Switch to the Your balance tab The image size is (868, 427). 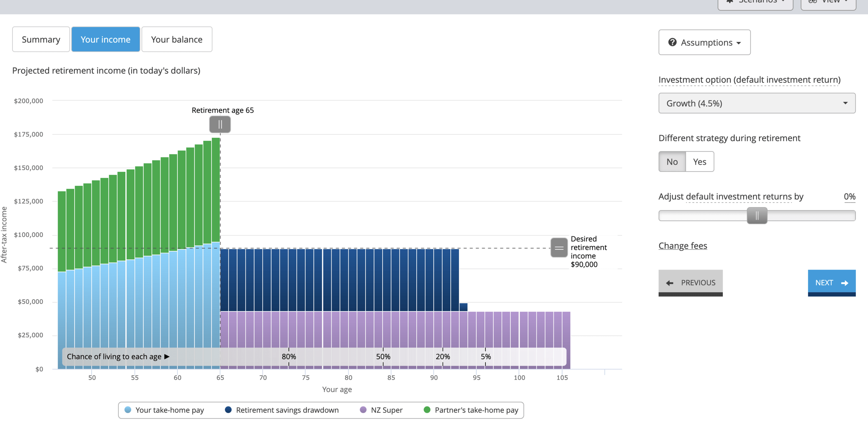pos(176,40)
